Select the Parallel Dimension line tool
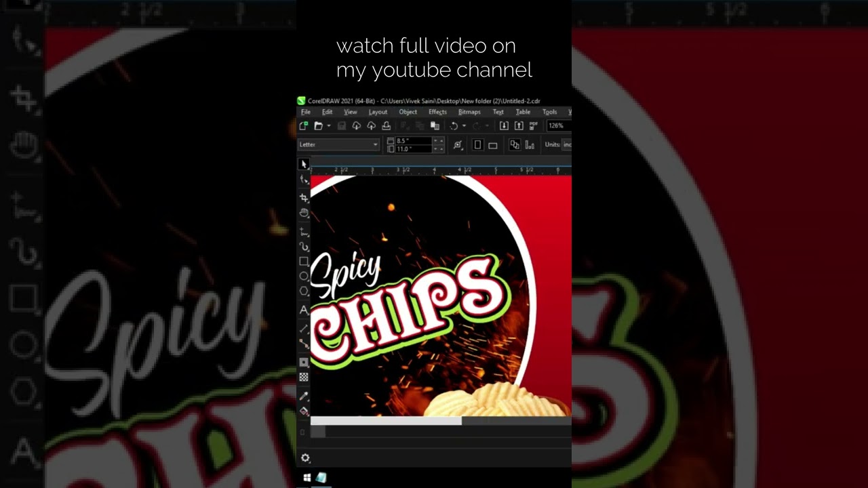Viewport: 868px width, 488px height. click(304, 329)
